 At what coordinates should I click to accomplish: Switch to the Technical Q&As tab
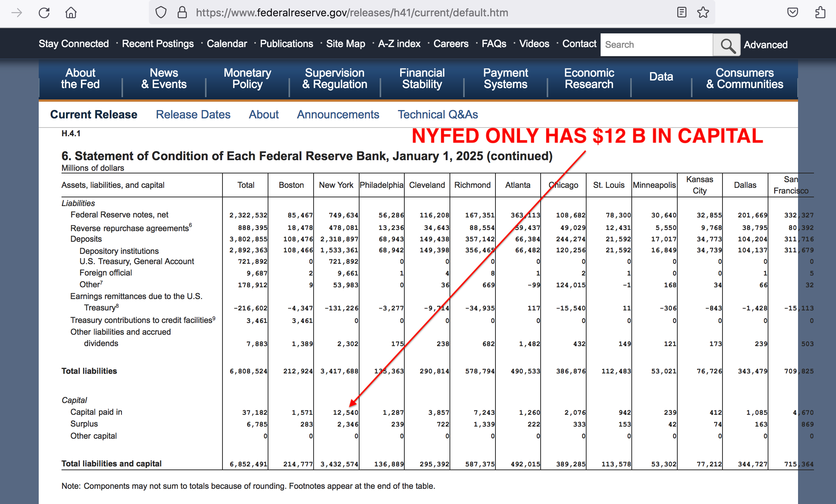click(437, 115)
